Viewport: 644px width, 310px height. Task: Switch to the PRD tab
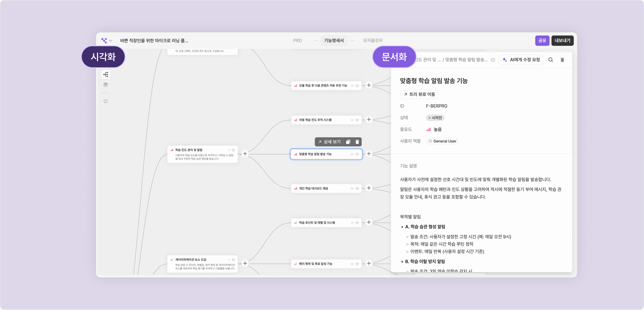pyautogui.click(x=297, y=41)
